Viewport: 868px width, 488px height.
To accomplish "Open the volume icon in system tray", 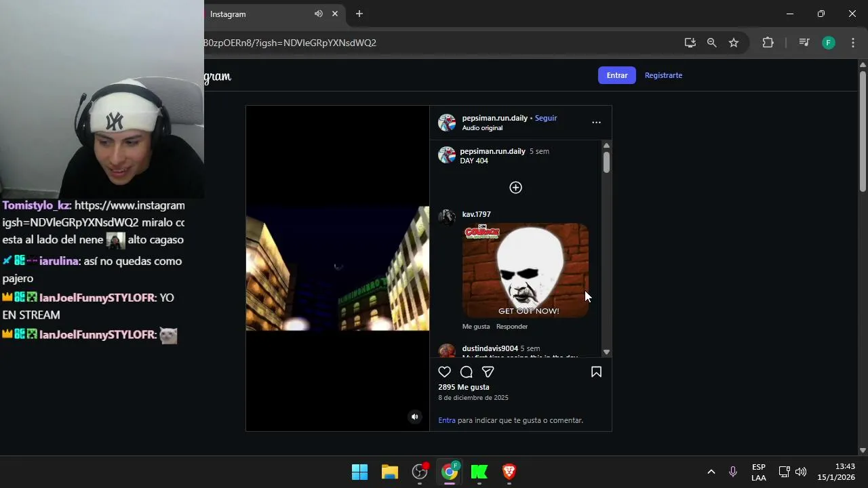I will [x=801, y=472].
